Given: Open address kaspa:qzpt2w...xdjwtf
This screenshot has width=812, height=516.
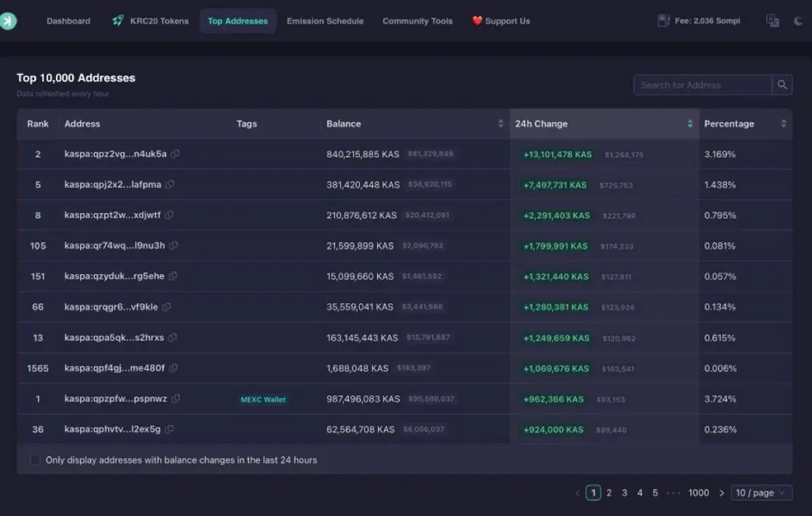Looking at the screenshot, I should 112,215.
